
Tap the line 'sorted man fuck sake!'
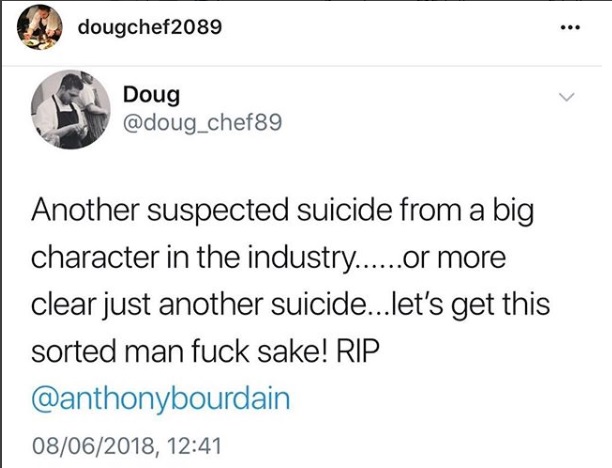(205, 351)
